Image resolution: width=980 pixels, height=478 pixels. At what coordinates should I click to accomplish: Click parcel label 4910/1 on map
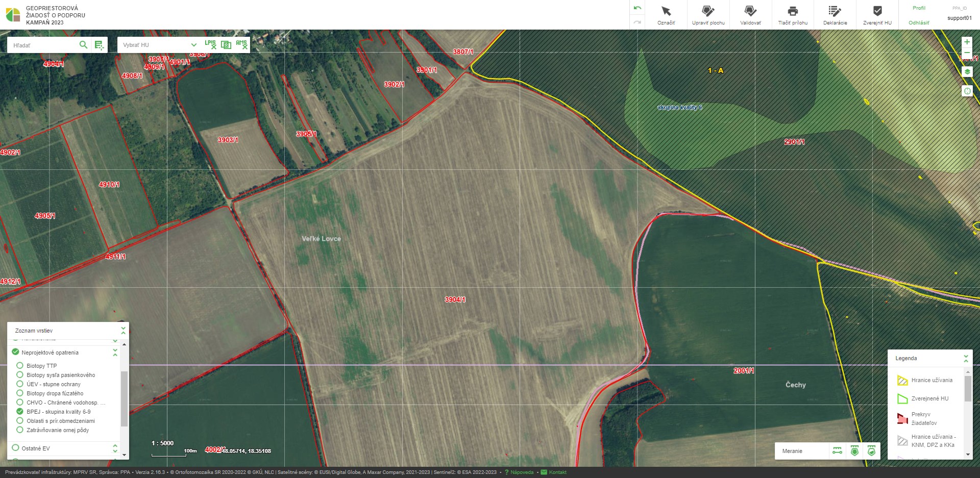click(x=109, y=184)
